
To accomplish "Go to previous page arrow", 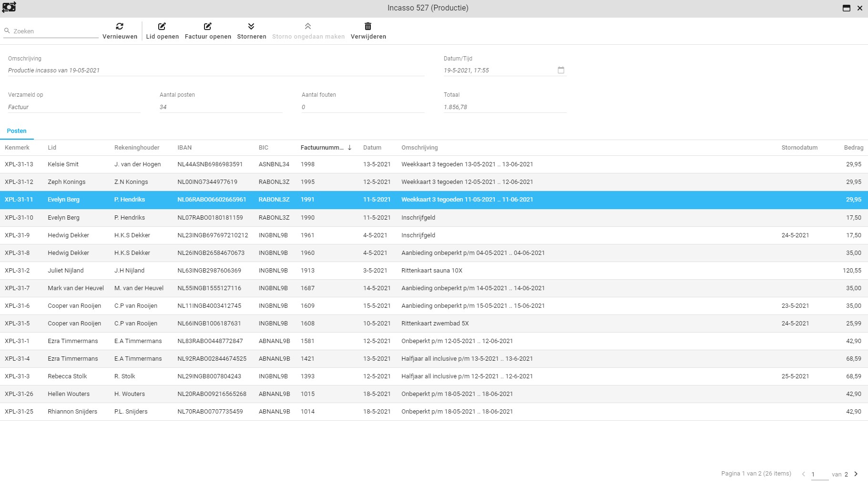I will pos(804,474).
